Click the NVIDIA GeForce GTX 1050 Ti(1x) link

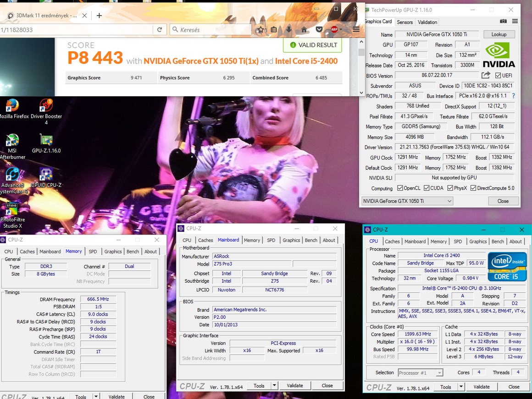tap(201, 61)
